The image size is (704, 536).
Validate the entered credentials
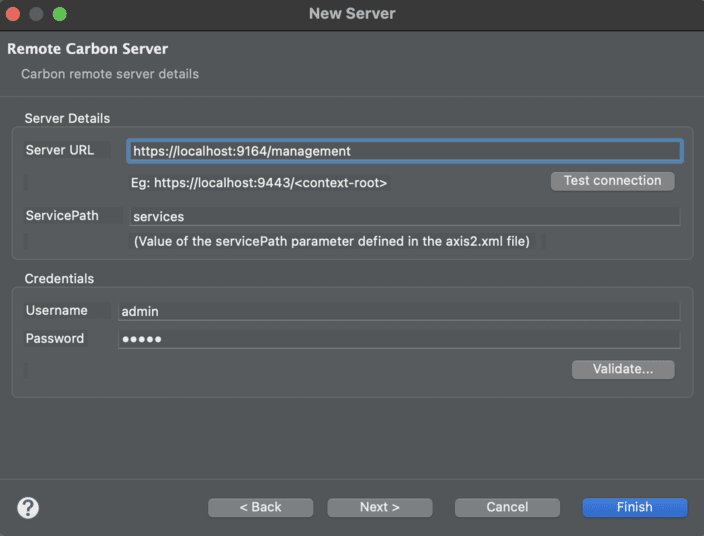(623, 369)
